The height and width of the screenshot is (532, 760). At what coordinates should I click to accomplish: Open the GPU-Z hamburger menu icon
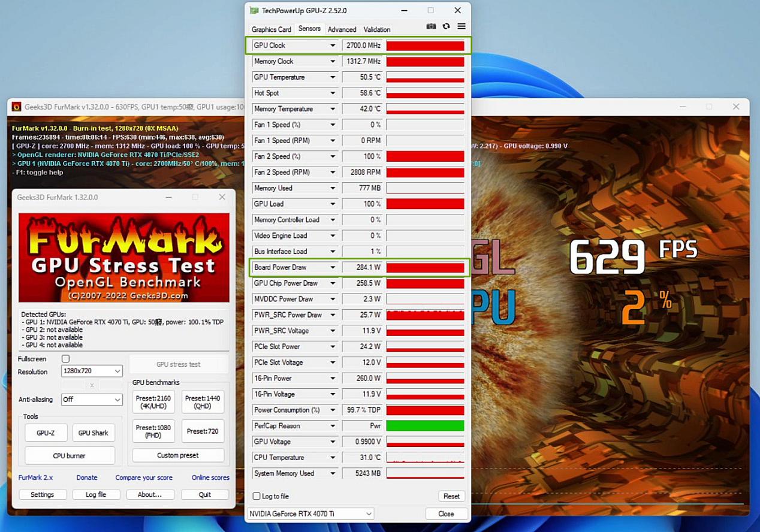click(x=462, y=26)
